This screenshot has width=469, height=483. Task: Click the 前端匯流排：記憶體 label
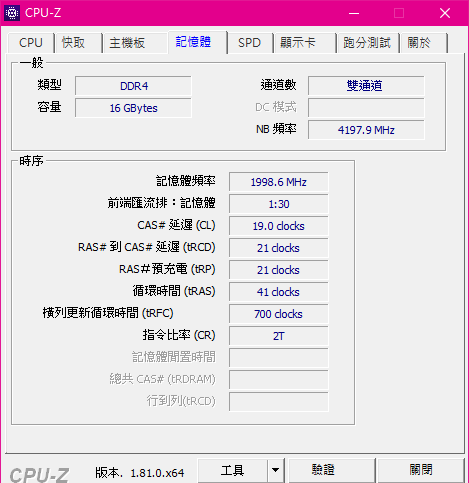click(x=161, y=203)
